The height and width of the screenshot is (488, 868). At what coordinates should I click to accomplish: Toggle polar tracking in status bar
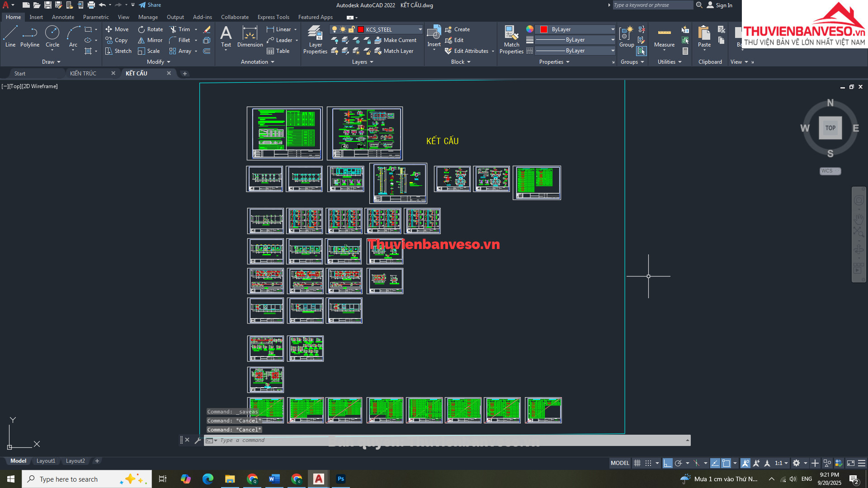point(678,463)
